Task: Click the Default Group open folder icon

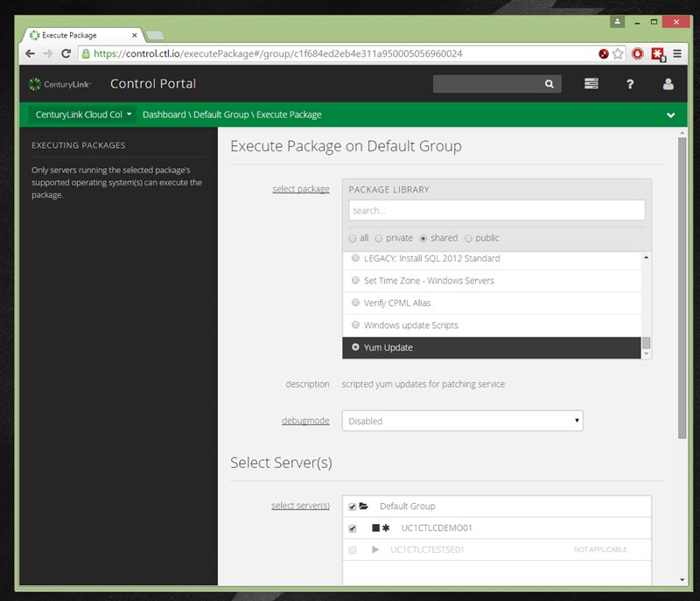Action: pyautogui.click(x=364, y=506)
